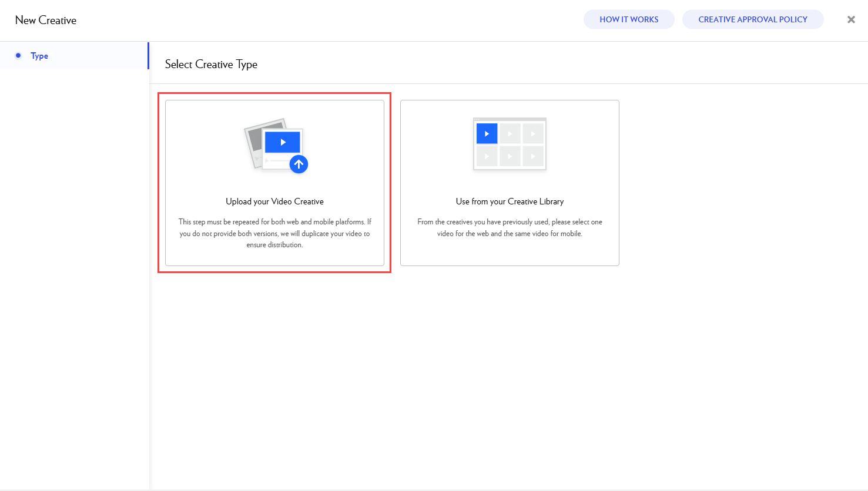Image resolution: width=868 pixels, height=491 pixels.
Task: Choose "Upload your Video Creative" title
Action: [274, 201]
